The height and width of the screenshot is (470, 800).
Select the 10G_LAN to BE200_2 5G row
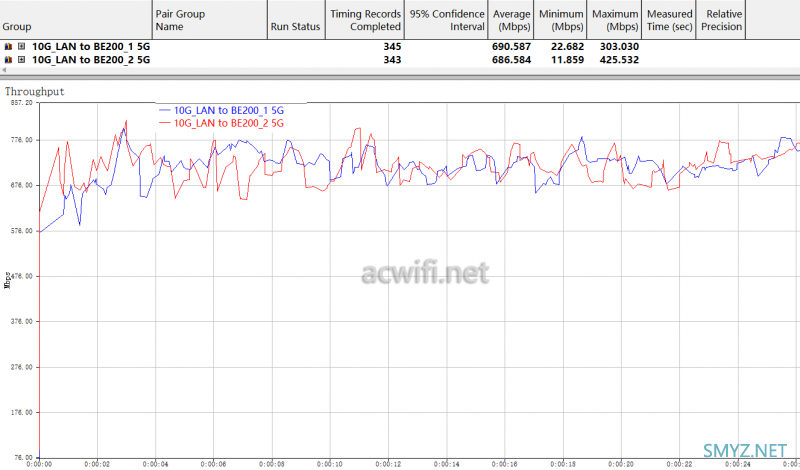point(90,60)
